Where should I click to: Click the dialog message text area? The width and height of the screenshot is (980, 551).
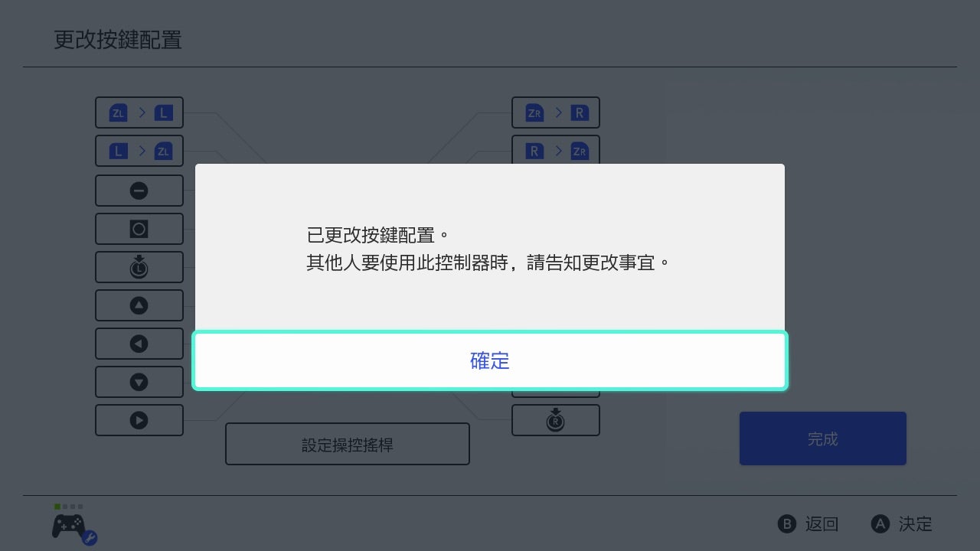488,249
